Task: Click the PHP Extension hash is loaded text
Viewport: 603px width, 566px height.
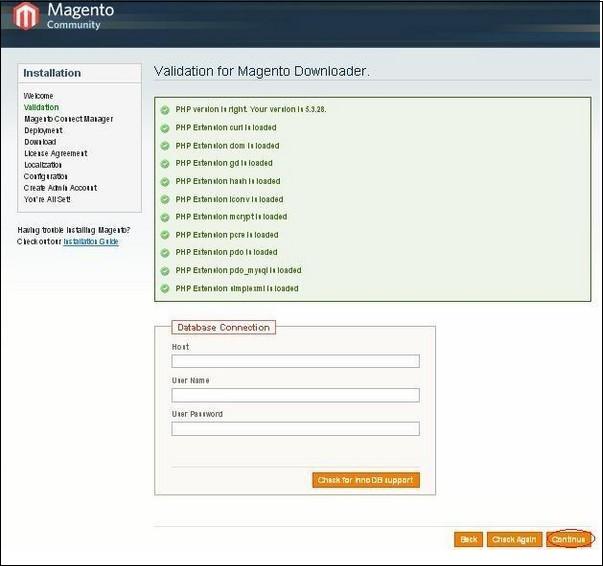Action: (228, 181)
